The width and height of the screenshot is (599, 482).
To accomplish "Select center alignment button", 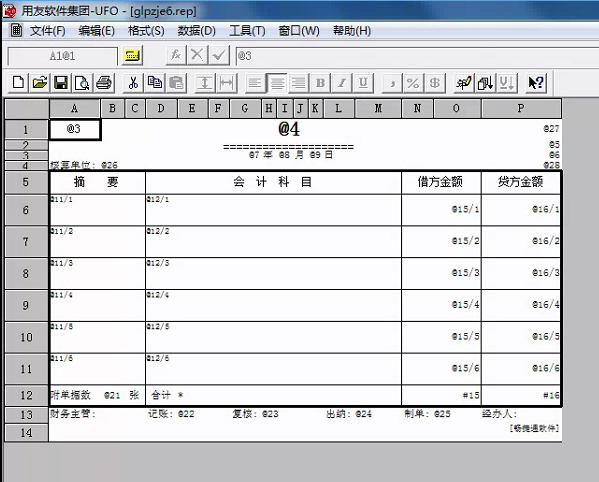I will tap(277, 82).
